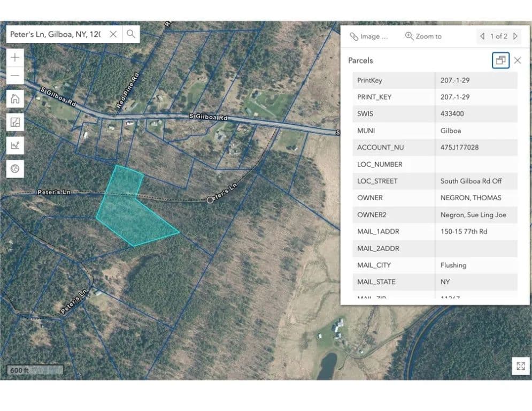Image resolution: width=532 pixels, height=411 pixels.
Task: Dock the Parcels popup panel
Action: 500,60
